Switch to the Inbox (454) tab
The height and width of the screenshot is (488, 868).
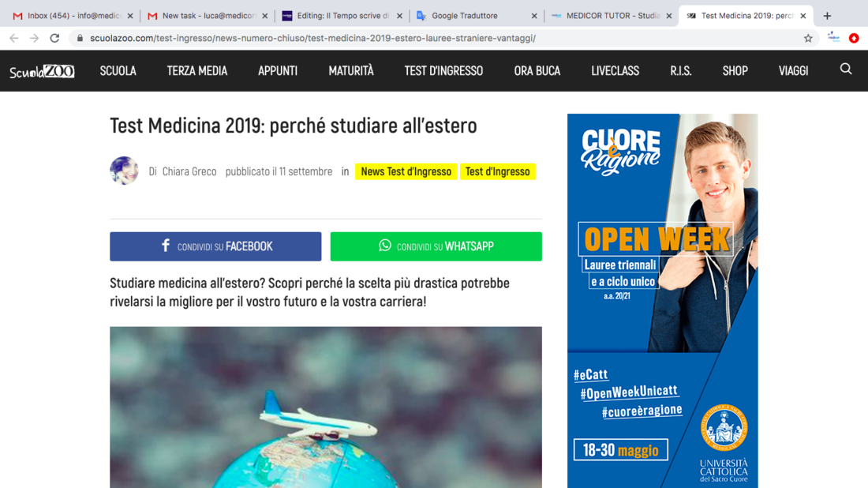(73, 16)
